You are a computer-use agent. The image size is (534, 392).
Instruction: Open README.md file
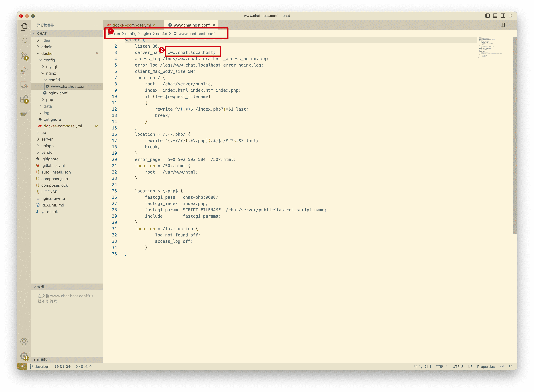pos(67,205)
